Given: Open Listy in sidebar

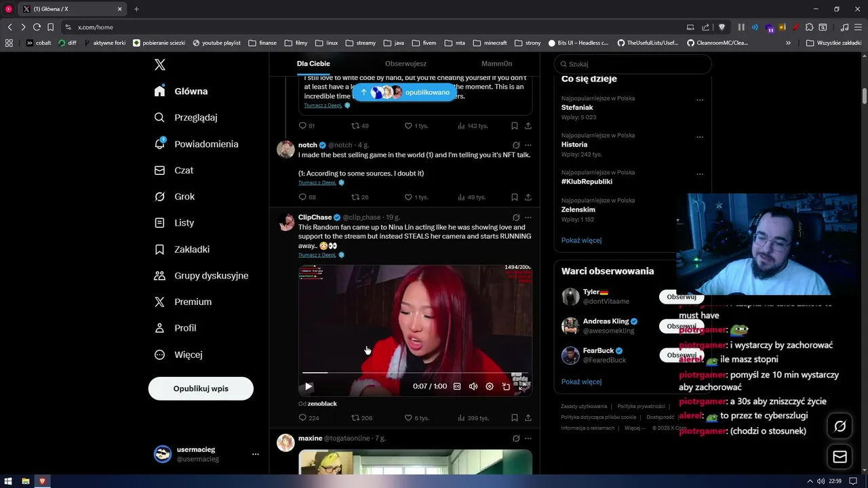Looking at the screenshot, I should pyautogui.click(x=174, y=222).
